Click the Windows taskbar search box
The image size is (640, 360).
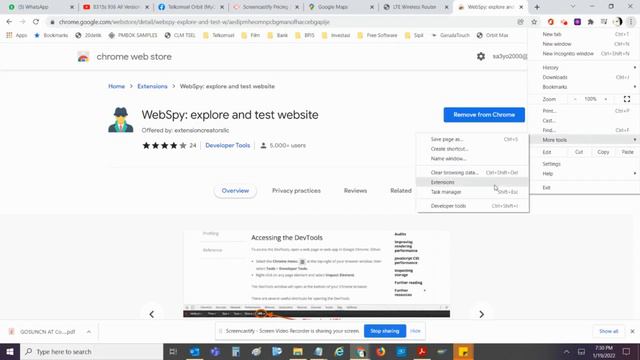(x=91, y=351)
